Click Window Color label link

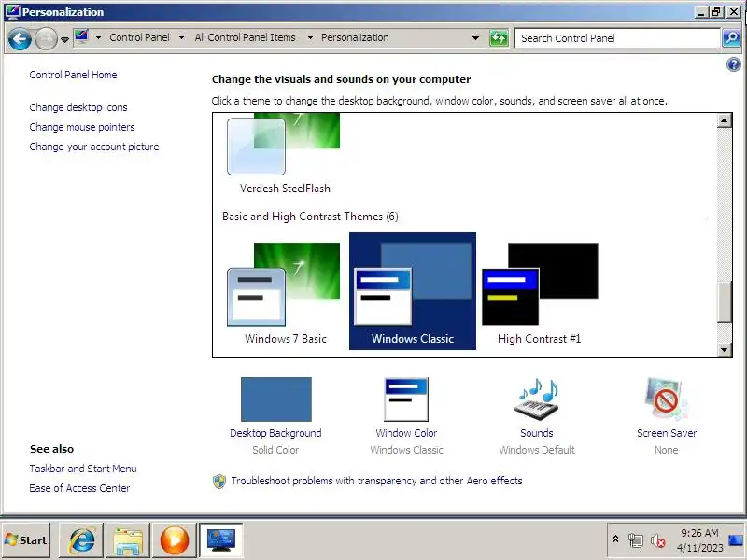coord(406,433)
